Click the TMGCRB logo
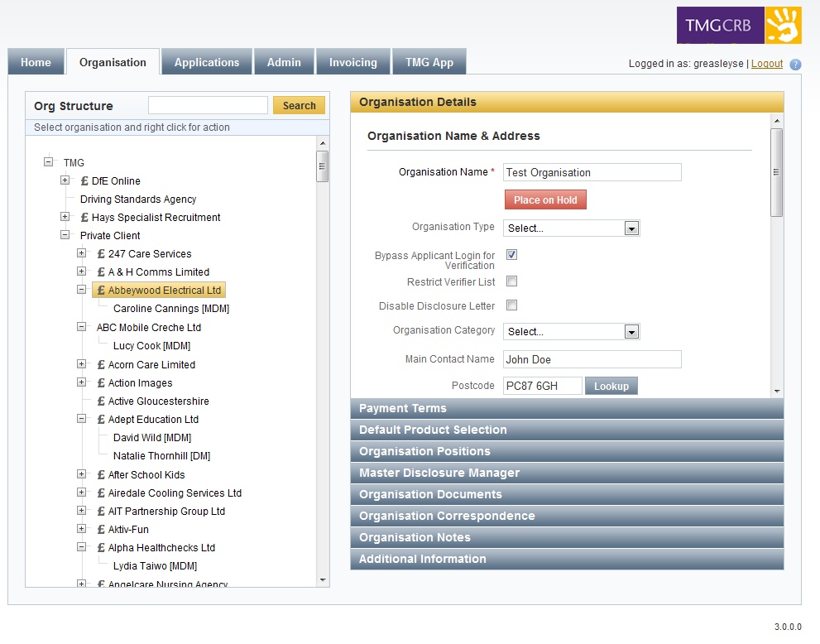This screenshot has width=820, height=644. point(739,25)
